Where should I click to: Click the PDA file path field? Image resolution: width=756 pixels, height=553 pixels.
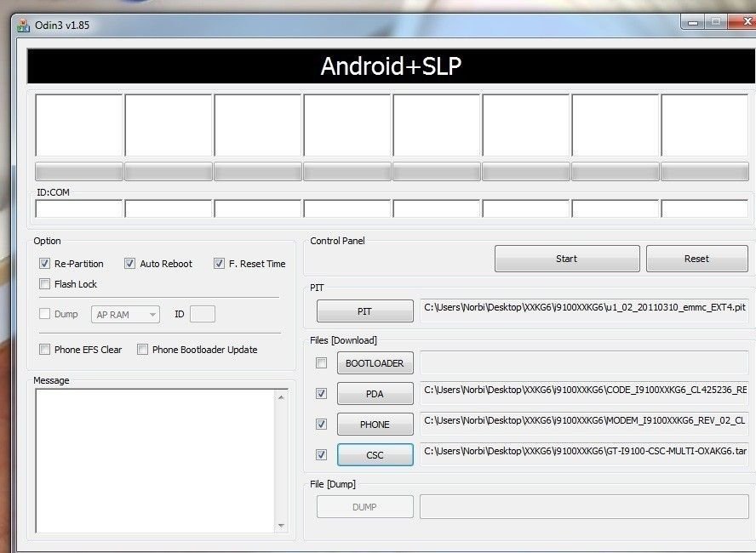[584, 394]
